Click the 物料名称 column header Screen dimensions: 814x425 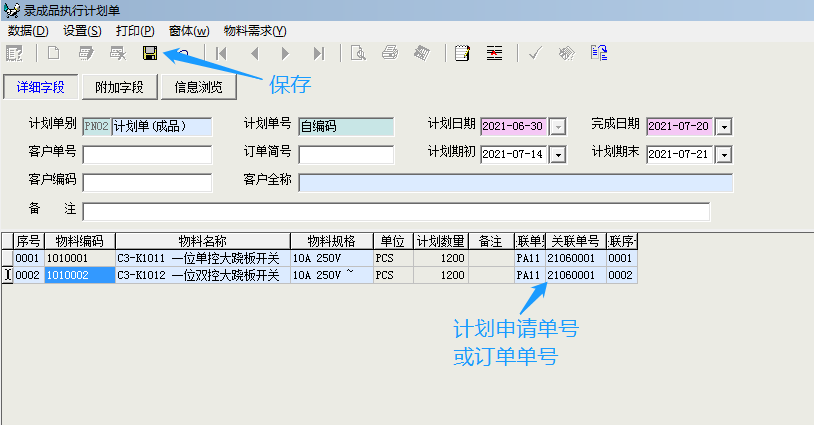203,241
